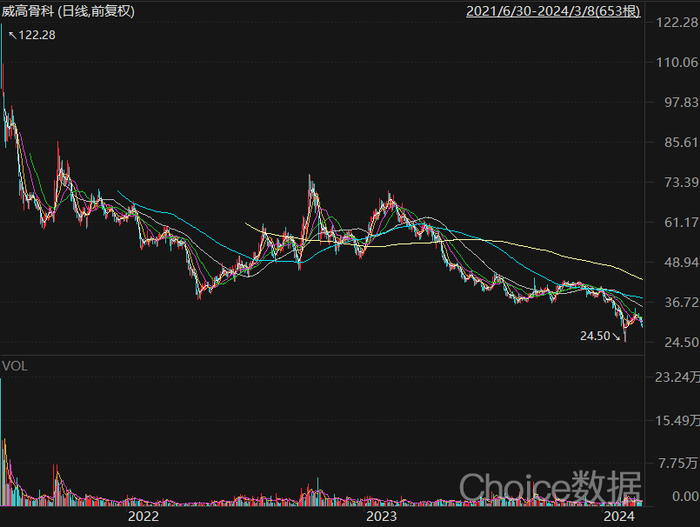Click the 110.06 price axis value
This screenshot has width=700, height=527.
[x=677, y=62]
